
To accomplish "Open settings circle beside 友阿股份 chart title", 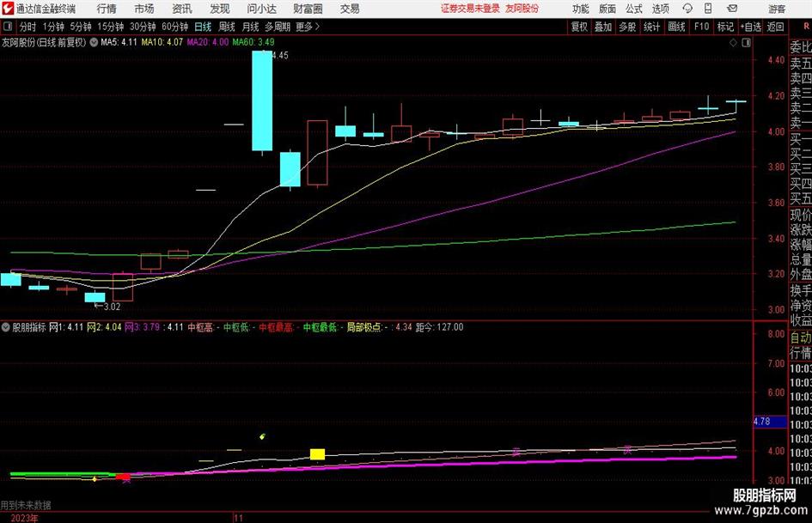I will [x=94, y=42].
